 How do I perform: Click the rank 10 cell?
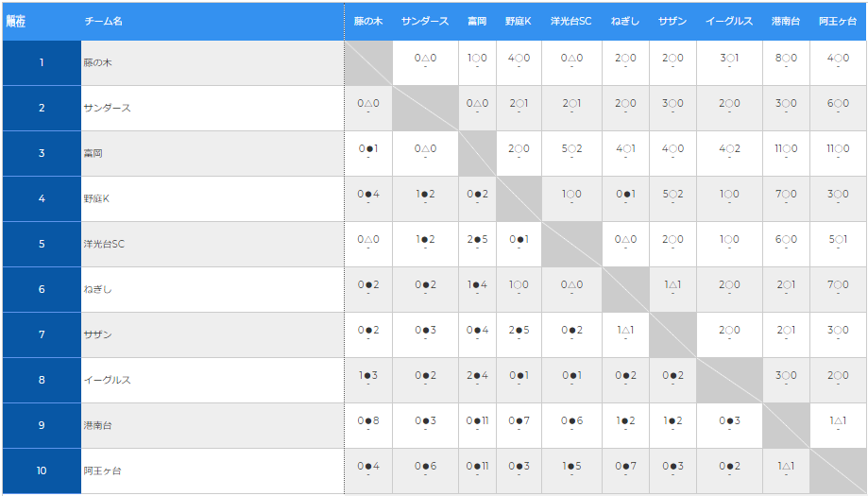pyautogui.click(x=42, y=470)
